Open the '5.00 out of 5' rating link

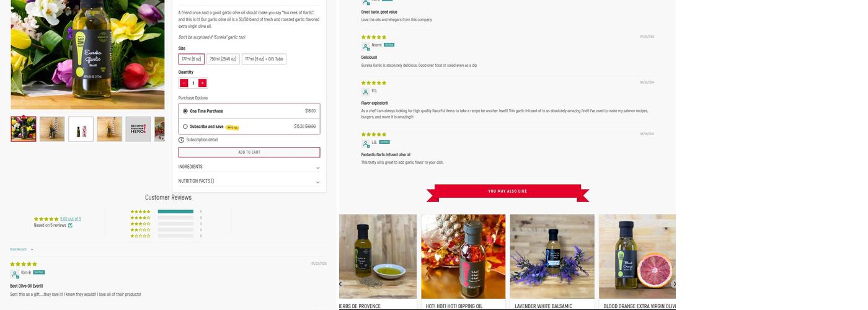[x=71, y=219]
